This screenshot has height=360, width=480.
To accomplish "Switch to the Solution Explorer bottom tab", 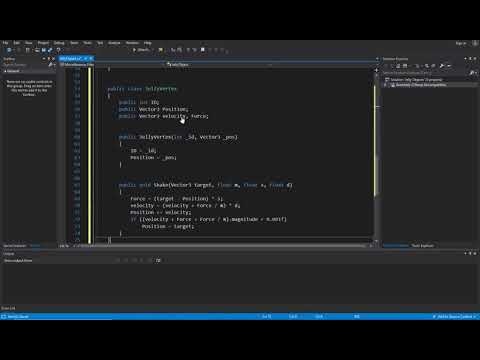I will click(395, 246).
